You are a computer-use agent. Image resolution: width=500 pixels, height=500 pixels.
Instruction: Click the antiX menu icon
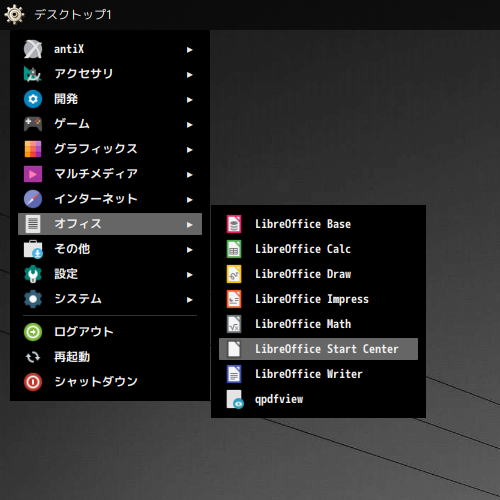coord(33,49)
